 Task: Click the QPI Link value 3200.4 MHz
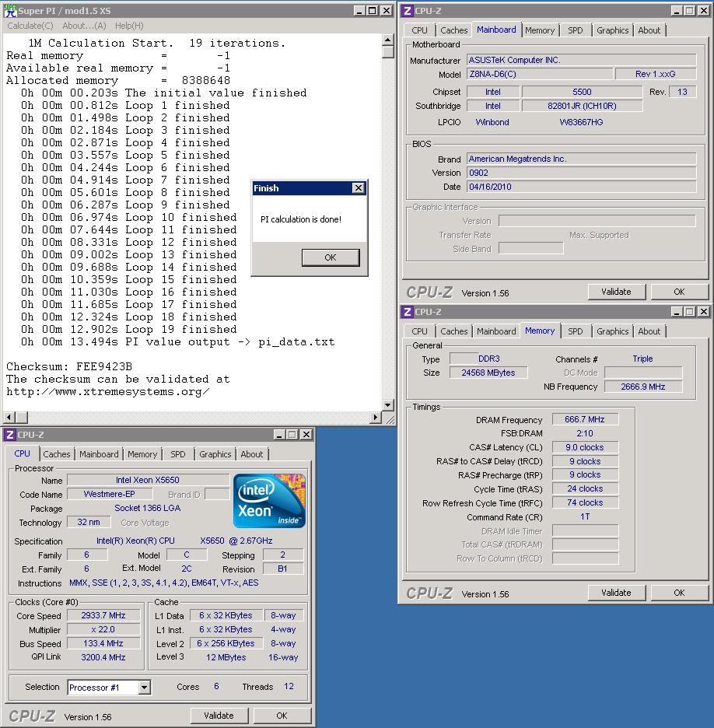coord(103,657)
